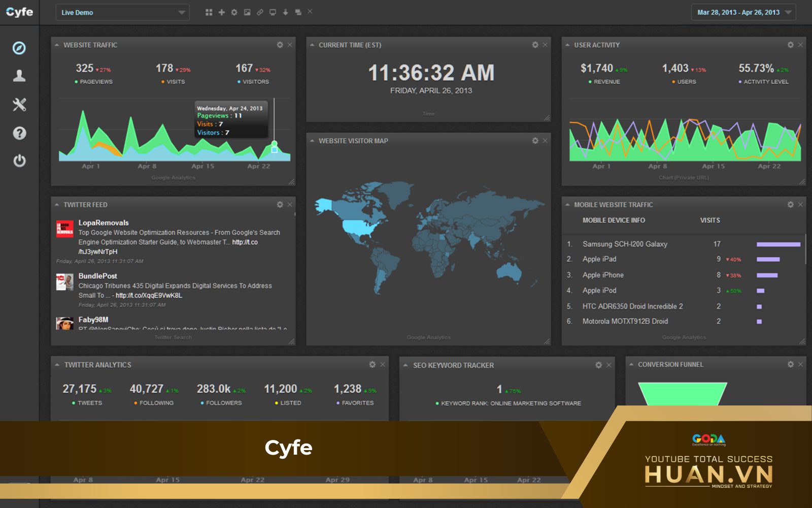Screen dimensions: 812x508
Task: Open the dashboards compass icon in sidebar
Action: pos(19,48)
